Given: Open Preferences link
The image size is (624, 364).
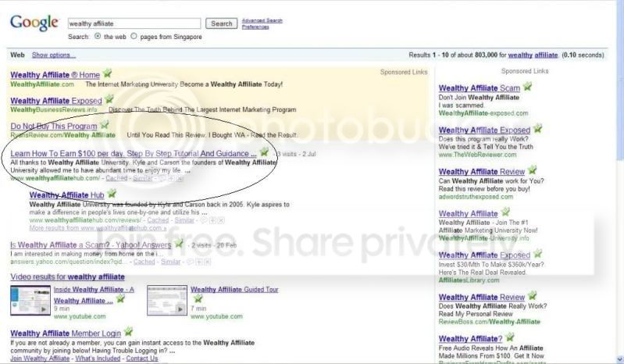Looking at the screenshot, I should coord(255,27).
